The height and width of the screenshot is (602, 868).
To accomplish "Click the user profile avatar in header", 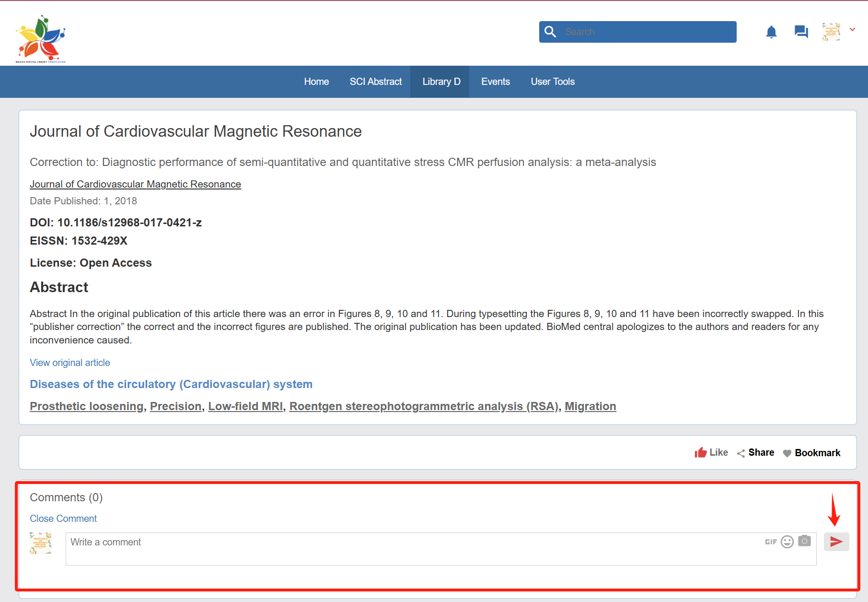I will pyautogui.click(x=831, y=32).
